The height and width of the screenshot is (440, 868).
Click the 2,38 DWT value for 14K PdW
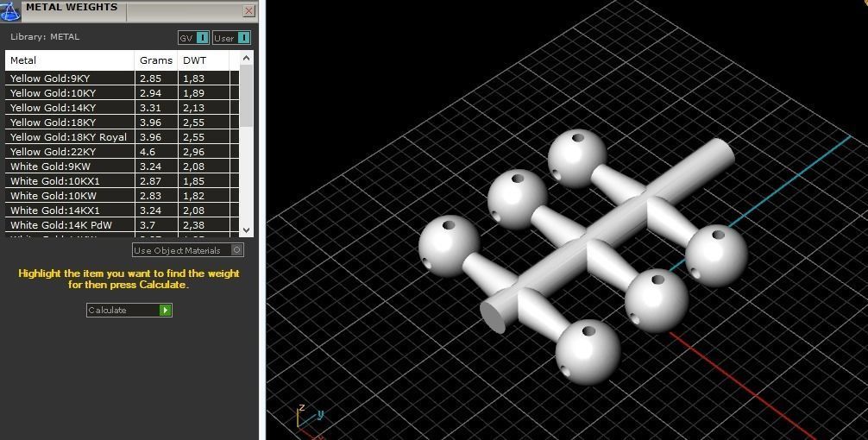(x=194, y=225)
